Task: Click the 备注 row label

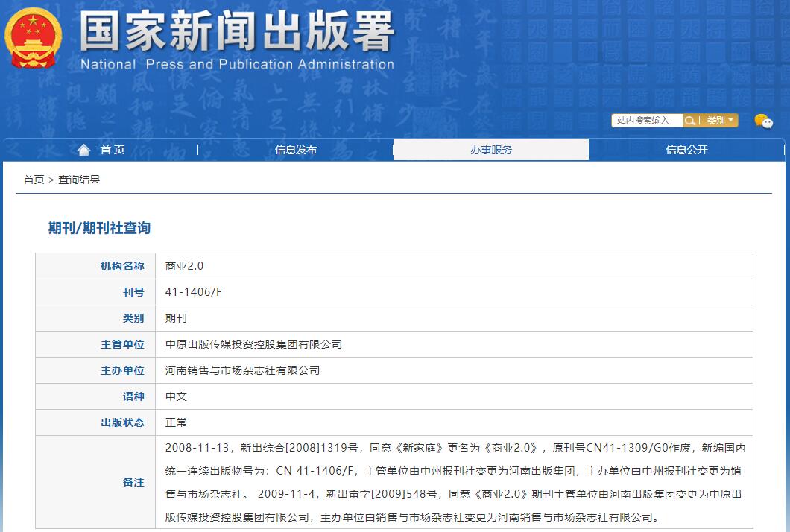Action: coord(133,482)
